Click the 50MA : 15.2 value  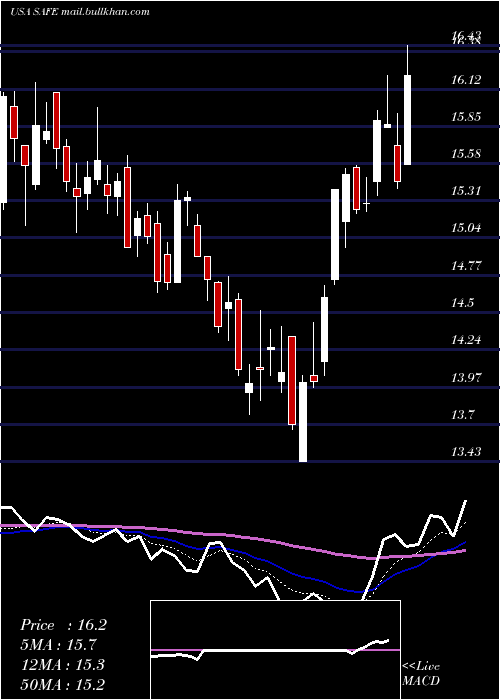64,684
